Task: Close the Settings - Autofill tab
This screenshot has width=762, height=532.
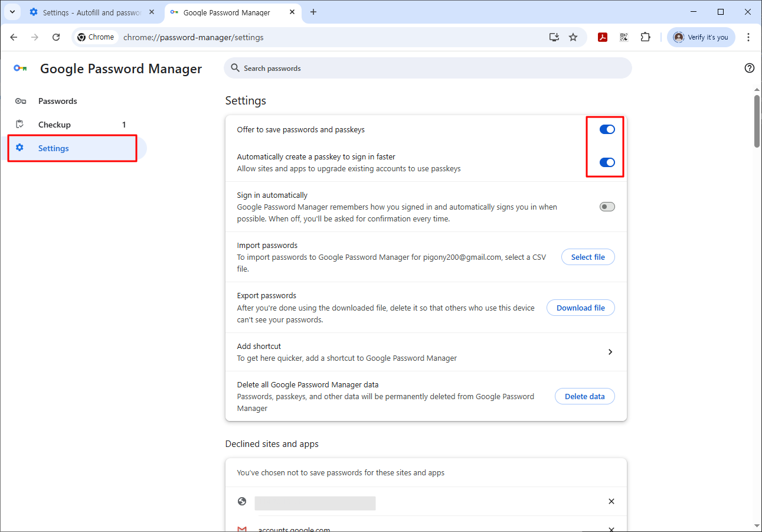Action: point(152,12)
